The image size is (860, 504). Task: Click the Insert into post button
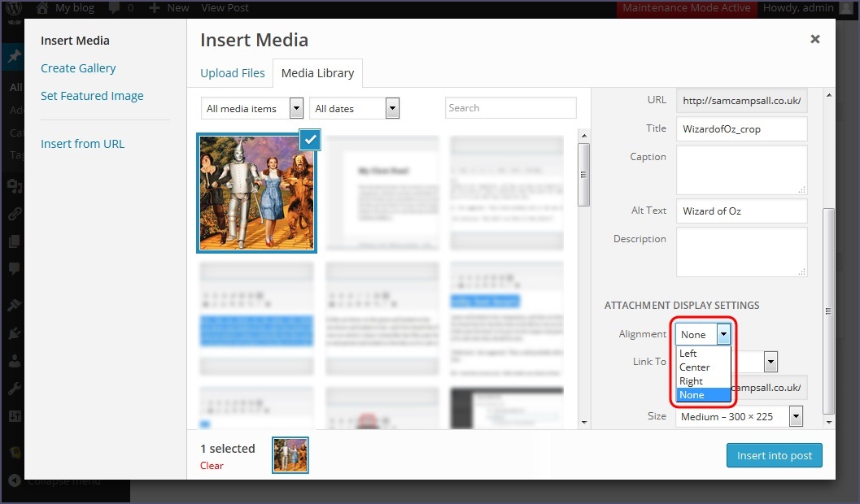(x=774, y=455)
